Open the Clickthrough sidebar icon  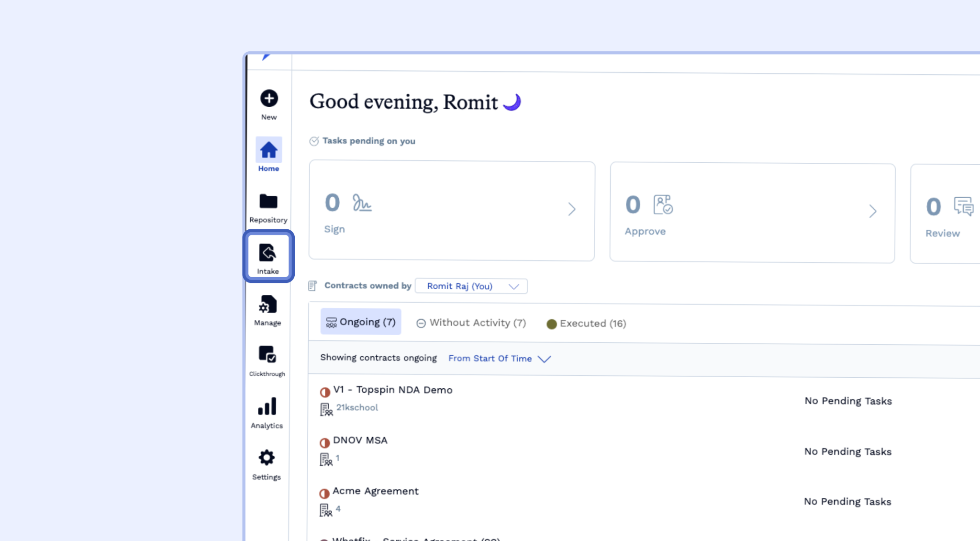[267, 355]
